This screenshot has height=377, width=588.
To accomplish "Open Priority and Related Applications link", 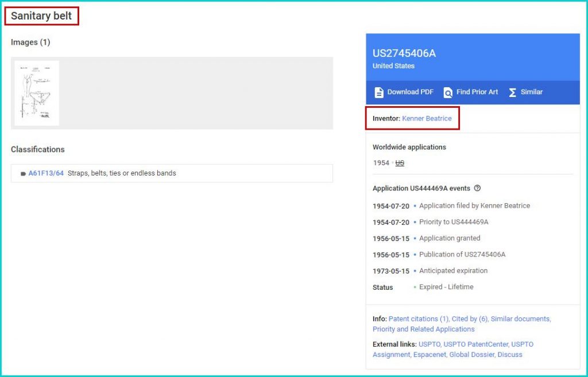I will click(x=423, y=329).
